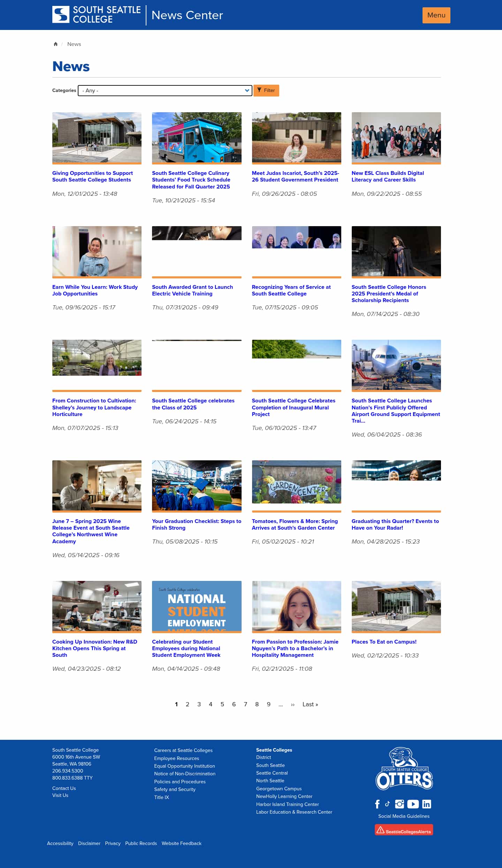
Task: Open the TikTok social icon
Action: tap(387, 804)
